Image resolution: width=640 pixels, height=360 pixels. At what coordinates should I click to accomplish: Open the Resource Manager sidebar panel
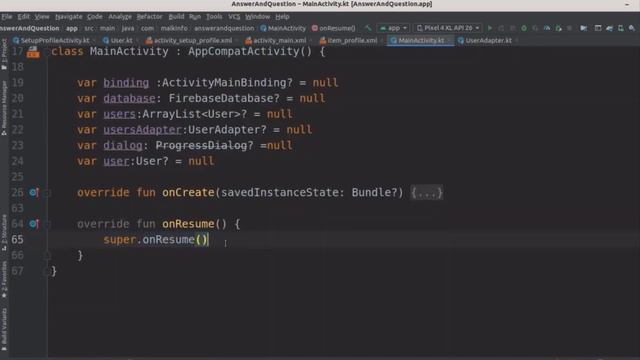[4, 108]
